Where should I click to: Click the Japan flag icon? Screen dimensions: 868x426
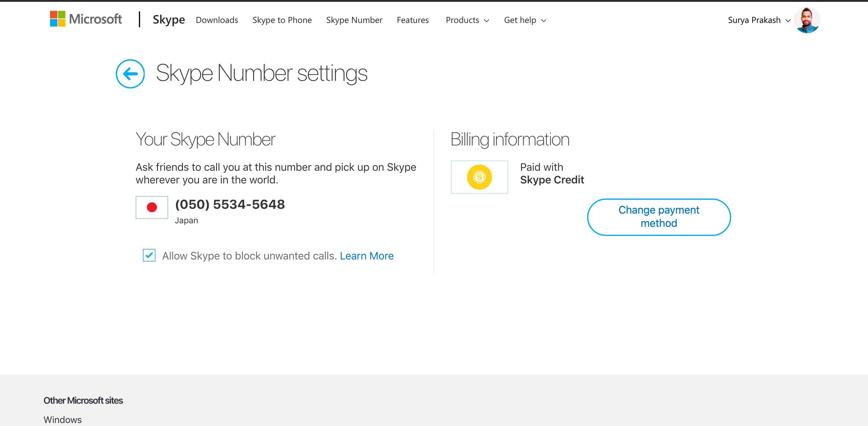152,208
